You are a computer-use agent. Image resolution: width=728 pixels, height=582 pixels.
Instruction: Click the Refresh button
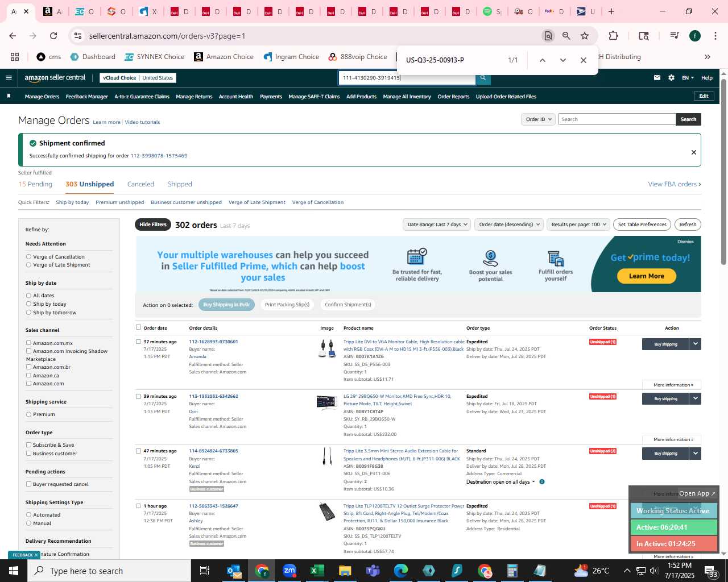pyautogui.click(x=688, y=225)
